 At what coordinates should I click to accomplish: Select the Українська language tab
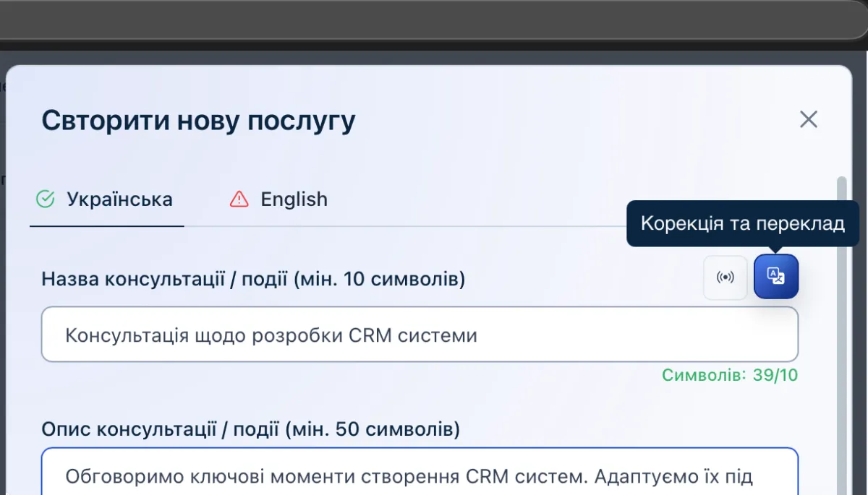click(119, 199)
